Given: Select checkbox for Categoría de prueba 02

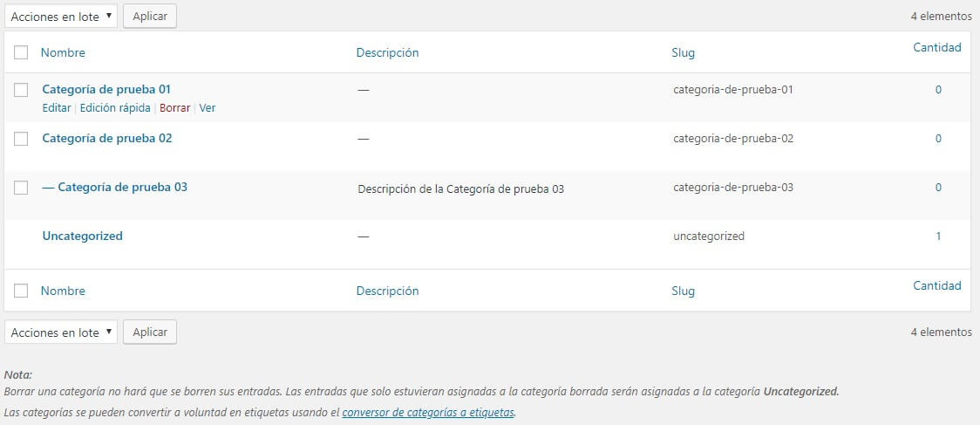Looking at the screenshot, I should pos(22,139).
